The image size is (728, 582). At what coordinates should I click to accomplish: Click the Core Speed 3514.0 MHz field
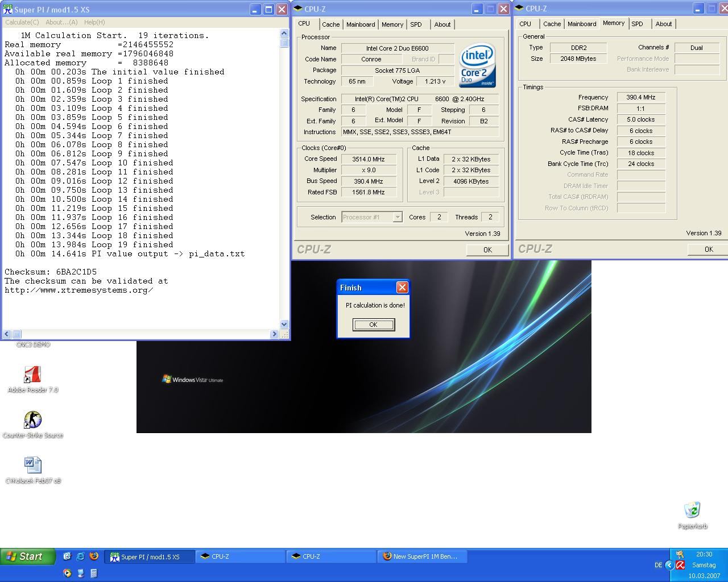[369, 159]
